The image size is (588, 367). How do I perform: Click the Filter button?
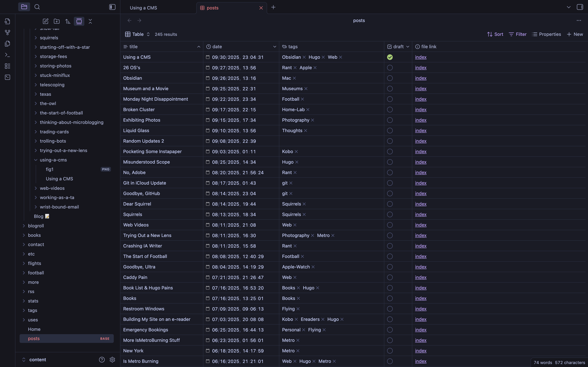point(517,34)
